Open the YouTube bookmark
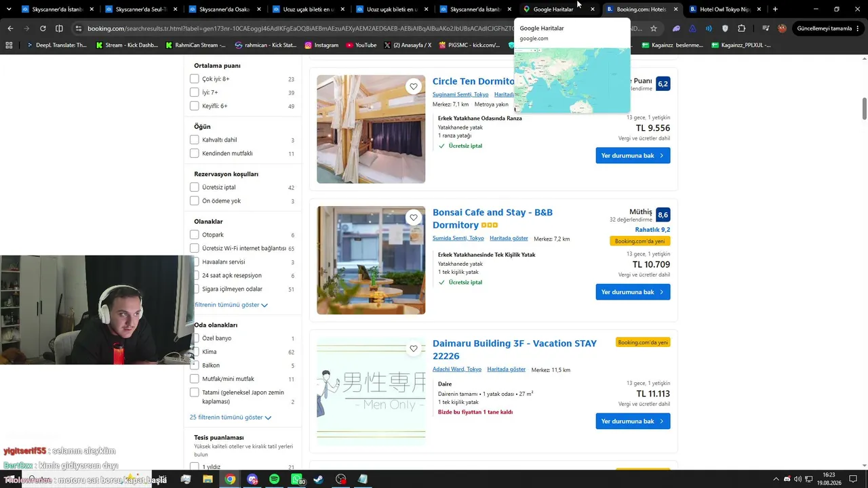The height and width of the screenshot is (488, 868). (361, 45)
